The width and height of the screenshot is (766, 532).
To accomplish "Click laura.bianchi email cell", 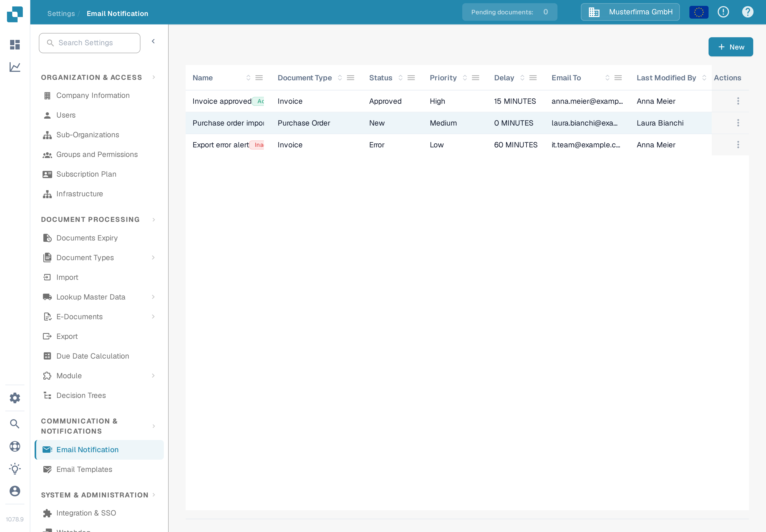I will (x=584, y=123).
